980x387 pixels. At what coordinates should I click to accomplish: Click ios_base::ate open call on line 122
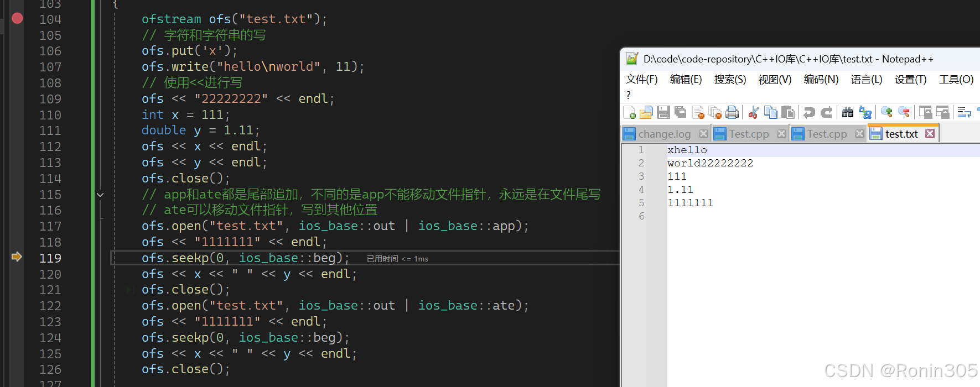[335, 306]
